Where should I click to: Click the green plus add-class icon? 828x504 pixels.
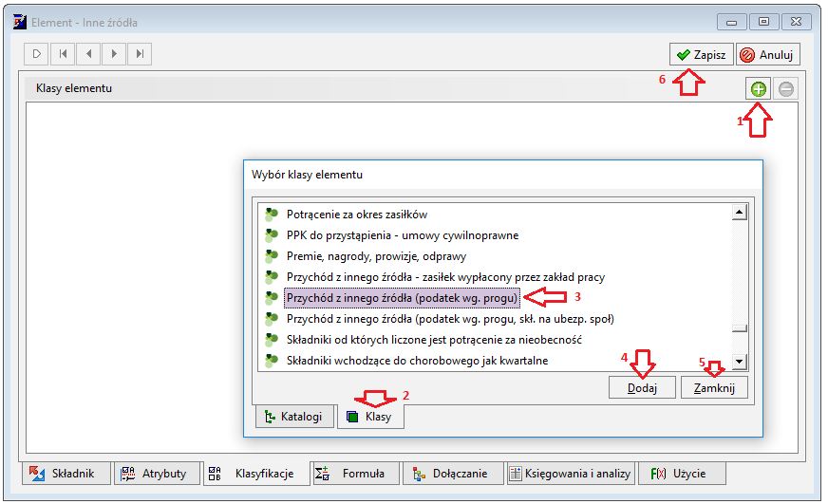[759, 88]
